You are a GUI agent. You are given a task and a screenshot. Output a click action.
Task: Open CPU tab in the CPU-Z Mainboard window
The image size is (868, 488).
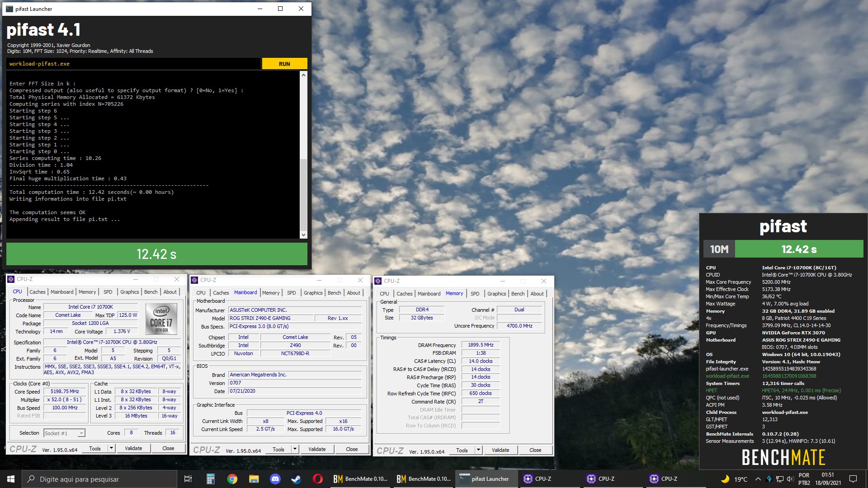[x=201, y=293]
